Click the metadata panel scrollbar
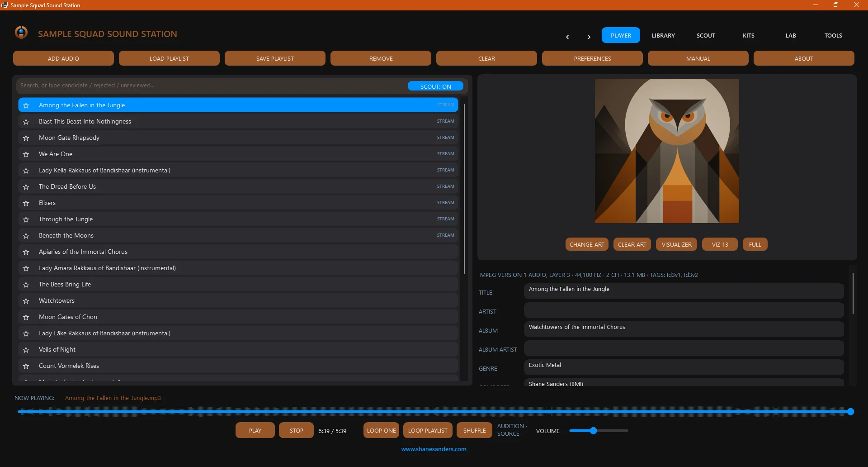 (x=853, y=293)
